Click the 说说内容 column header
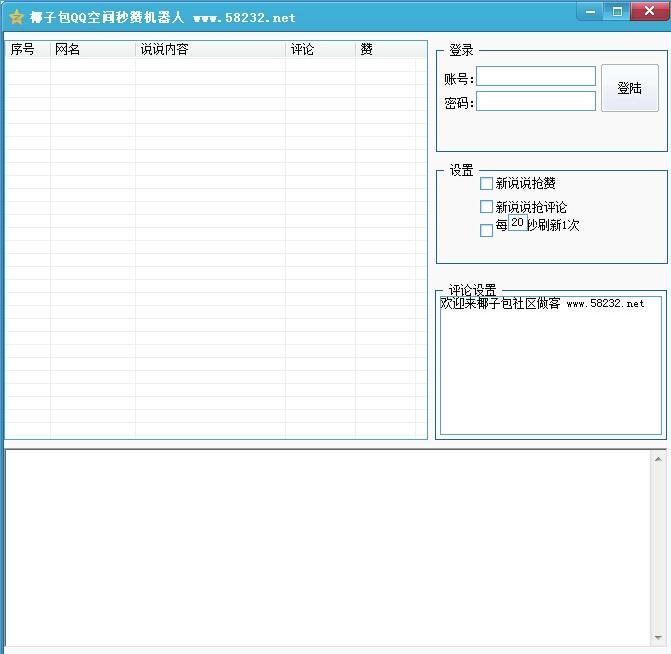This screenshot has height=654, width=671. 210,50
